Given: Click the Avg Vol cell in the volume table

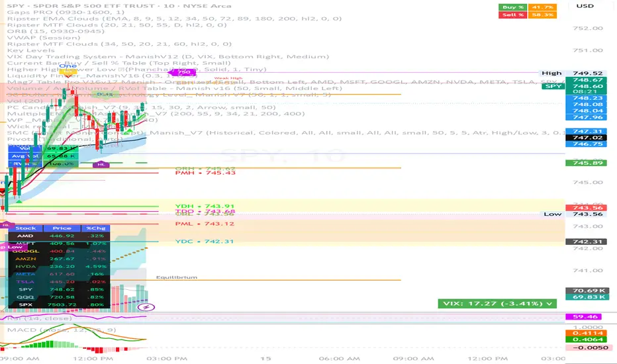Looking at the screenshot, I should 25,156.
